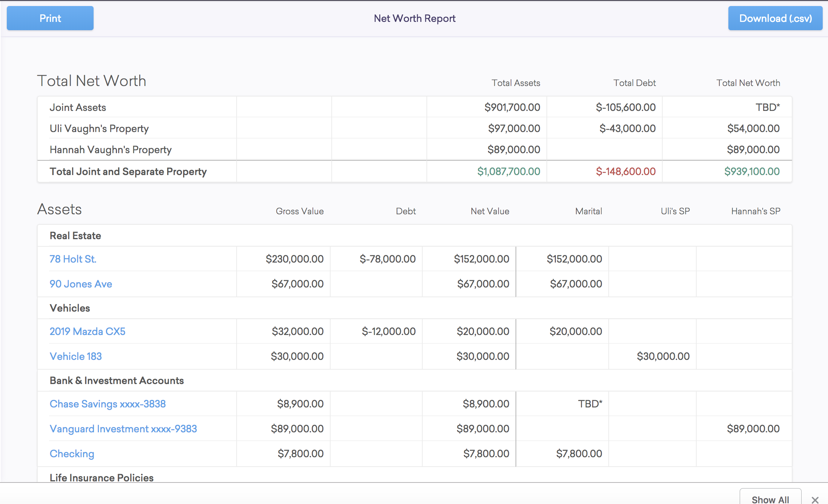
Task: Click the $-105,600.00 joint debt value
Action: tap(626, 107)
